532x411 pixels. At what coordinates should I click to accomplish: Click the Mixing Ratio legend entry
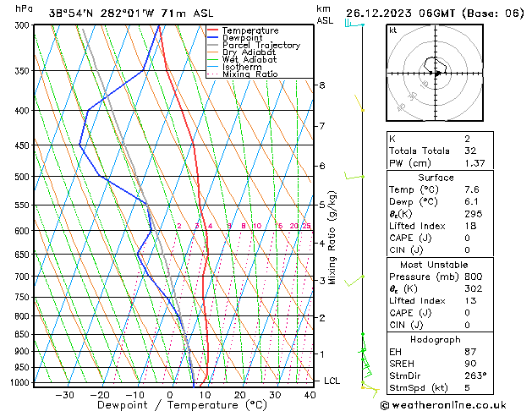point(250,74)
